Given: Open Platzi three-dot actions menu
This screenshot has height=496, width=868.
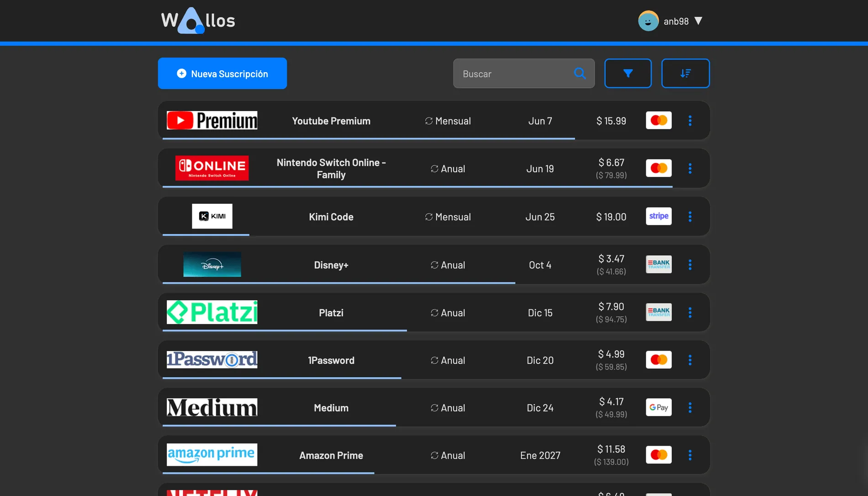Looking at the screenshot, I should [690, 312].
